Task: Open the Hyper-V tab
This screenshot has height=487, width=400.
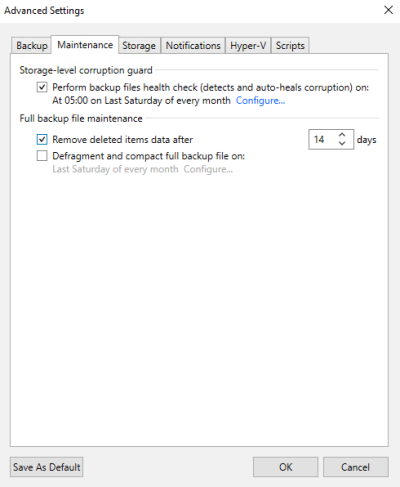Action: [x=248, y=45]
